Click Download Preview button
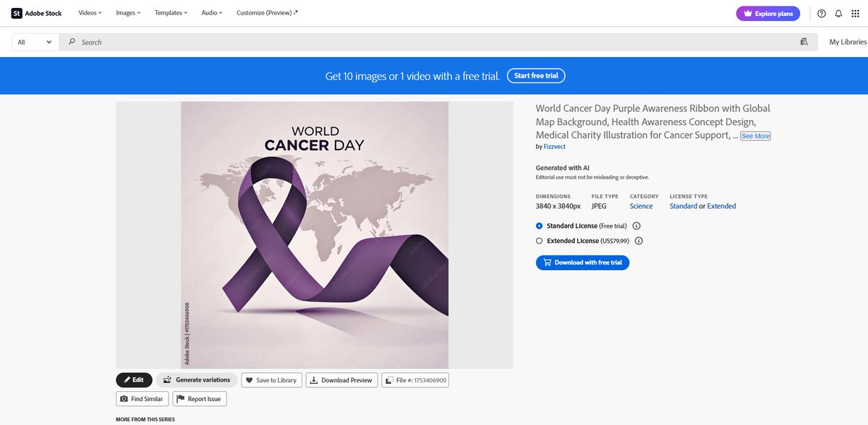Image resolution: width=868 pixels, height=425 pixels. tap(341, 380)
